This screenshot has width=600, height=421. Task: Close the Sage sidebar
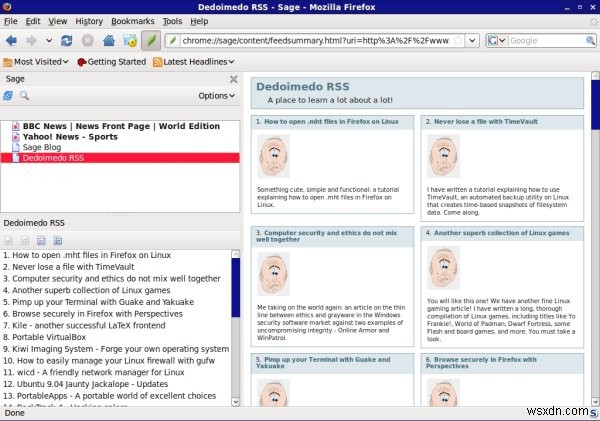[x=233, y=79]
